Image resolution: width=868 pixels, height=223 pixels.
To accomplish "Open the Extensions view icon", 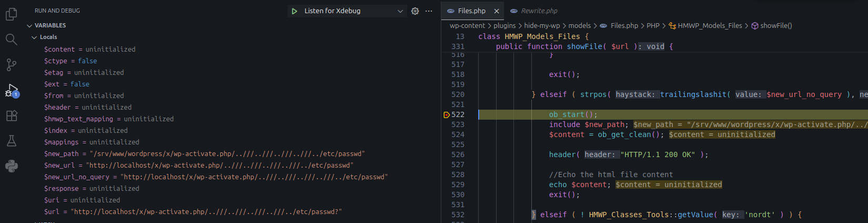I will click(12, 115).
